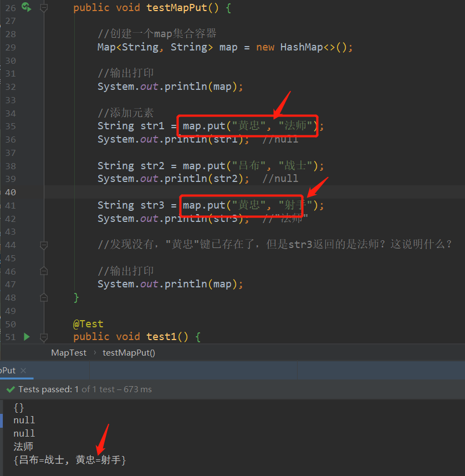Click the //添加元素 comment on line 34
Viewport: 465px width, 476px height.
click(126, 113)
